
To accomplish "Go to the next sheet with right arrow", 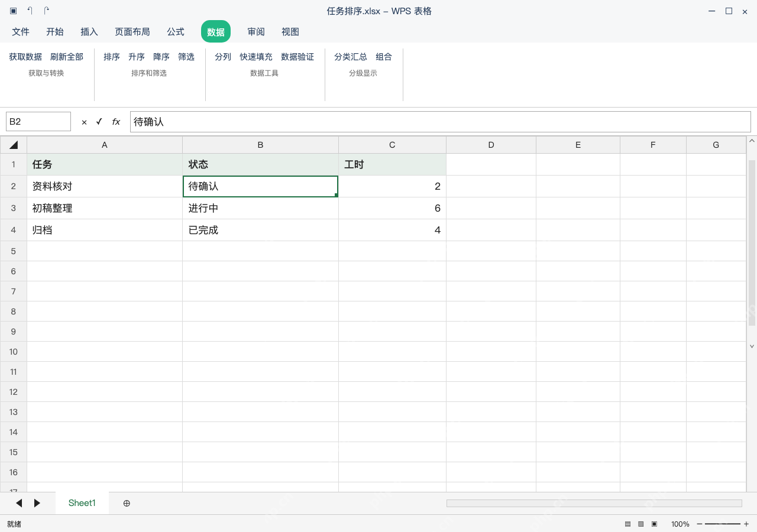I will pos(37,503).
